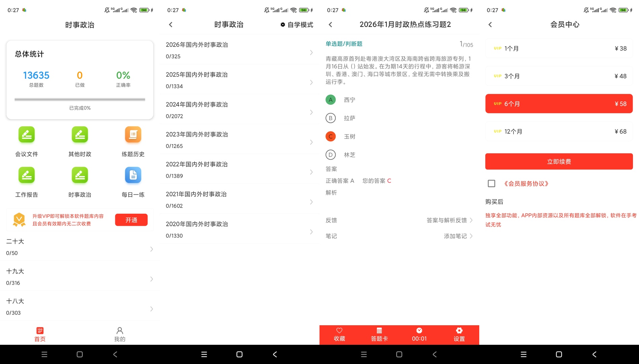Tap the 立即续费 button
This screenshot has width=639, height=364.
click(x=559, y=161)
